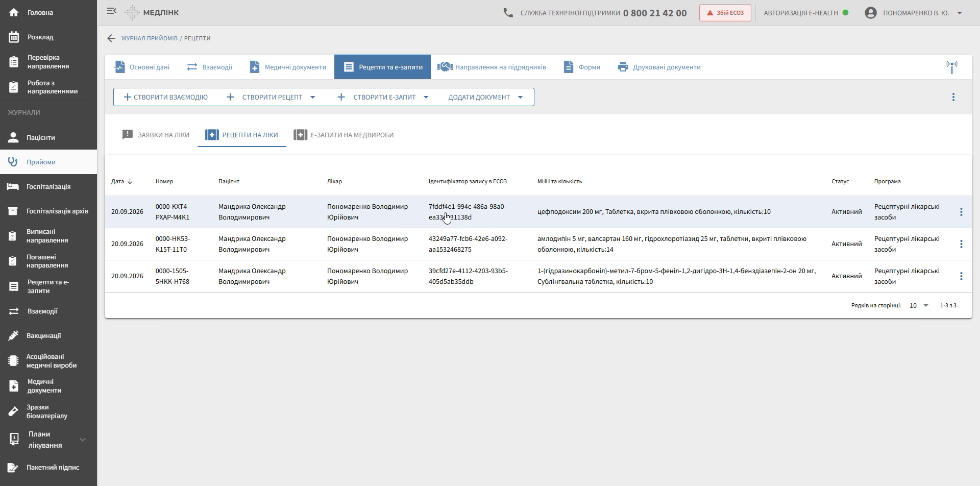Viewport: 980px width, 486px height.
Task: Click Створити взаємодію button
Action: click(x=166, y=97)
